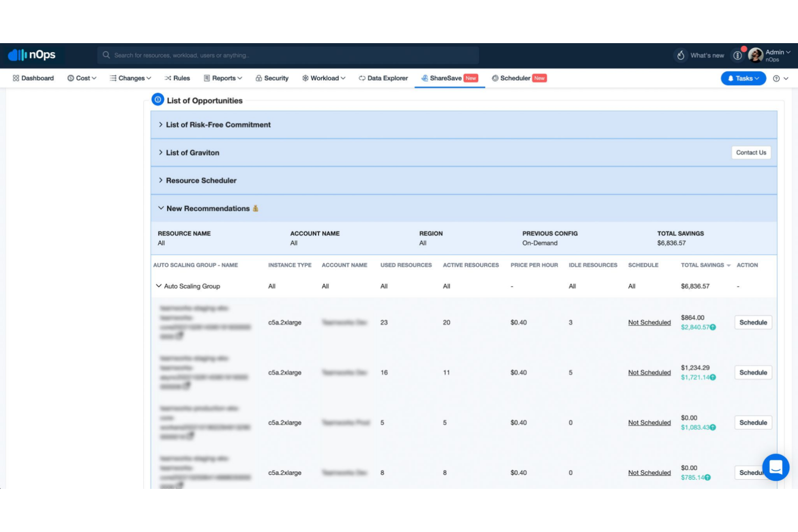Click the What's new flame icon
This screenshot has height=532, width=798.
(x=680, y=55)
